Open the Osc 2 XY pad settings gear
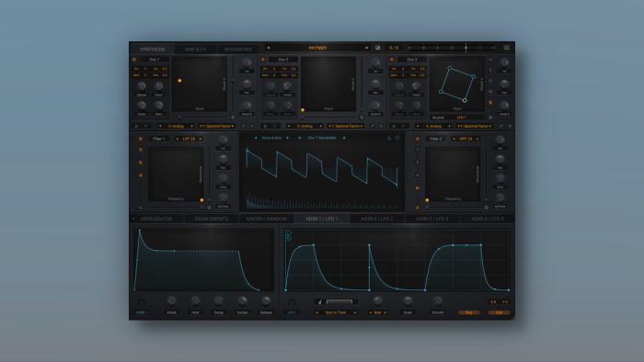The width and height of the screenshot is (644, 362). pyautogui.click(x=362, y=118)
